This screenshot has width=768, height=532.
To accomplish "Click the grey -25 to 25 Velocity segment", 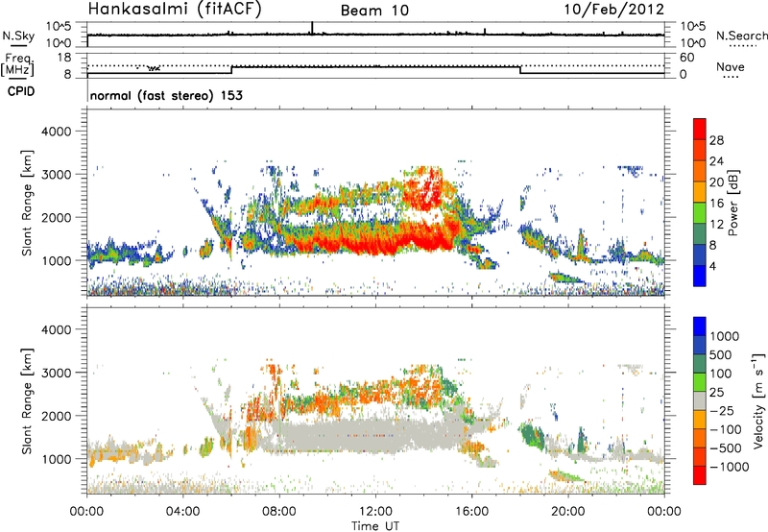I will pyautogui.click(x=700, y=400).
